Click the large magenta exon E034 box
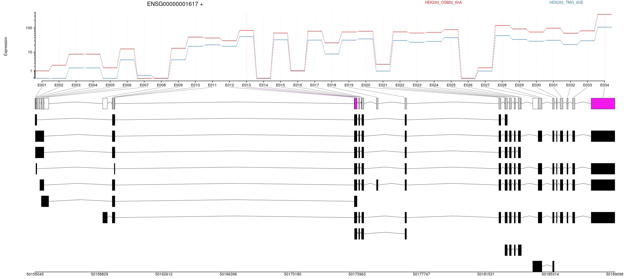This screenshot has width=644, height=279. pyautogui.click(x=603, y=104)
